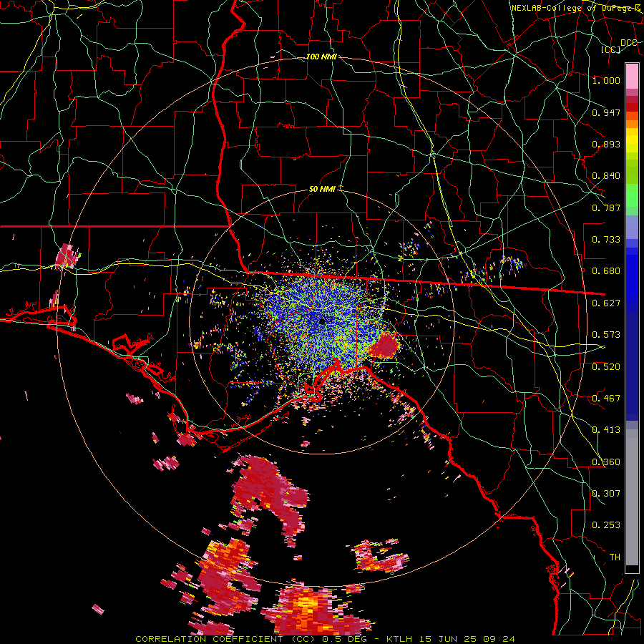
Task: Click the 0.893 scale label
Action: pos(606,144)
